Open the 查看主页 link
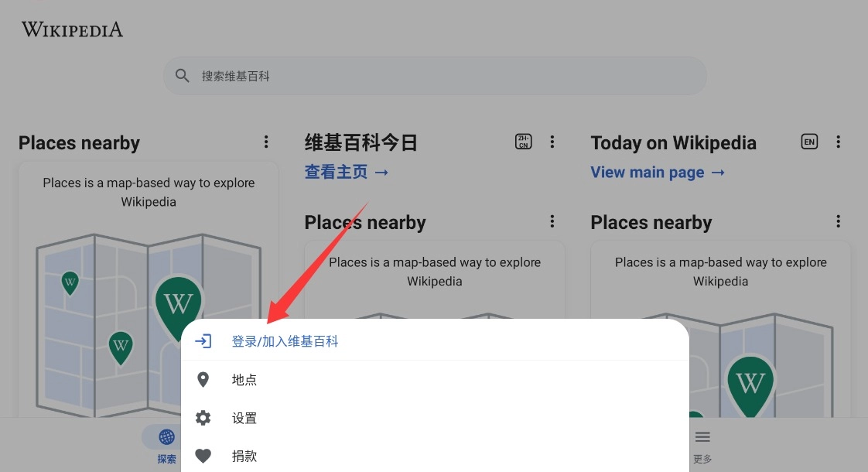868x472 pixels. click(346, 172)
